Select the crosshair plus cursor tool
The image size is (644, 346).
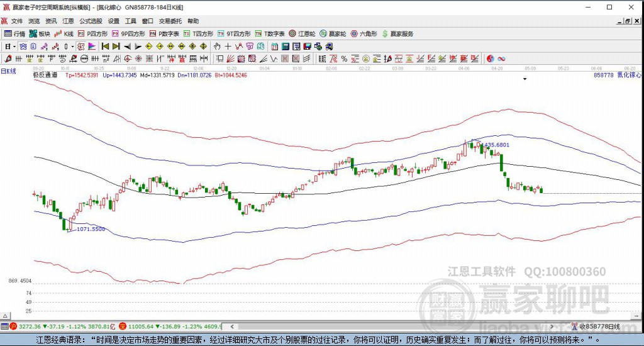pyautogui.click(x=228, y=47)
